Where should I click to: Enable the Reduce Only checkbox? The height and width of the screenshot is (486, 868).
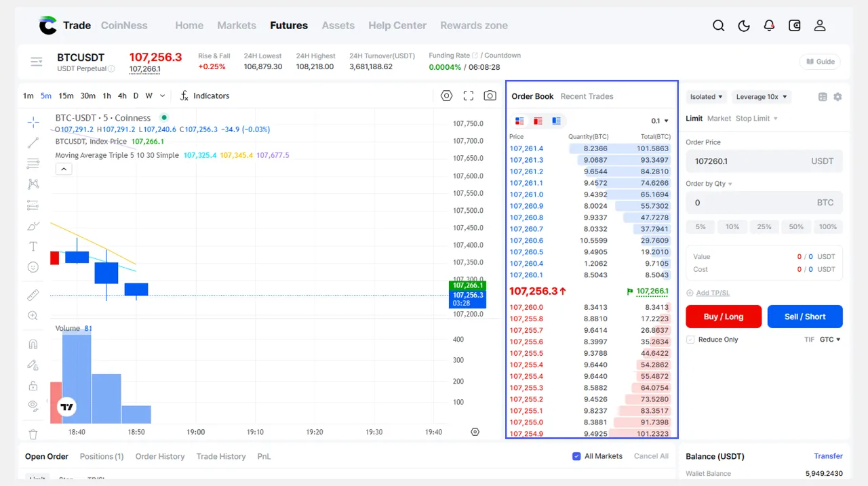point(690,340)
